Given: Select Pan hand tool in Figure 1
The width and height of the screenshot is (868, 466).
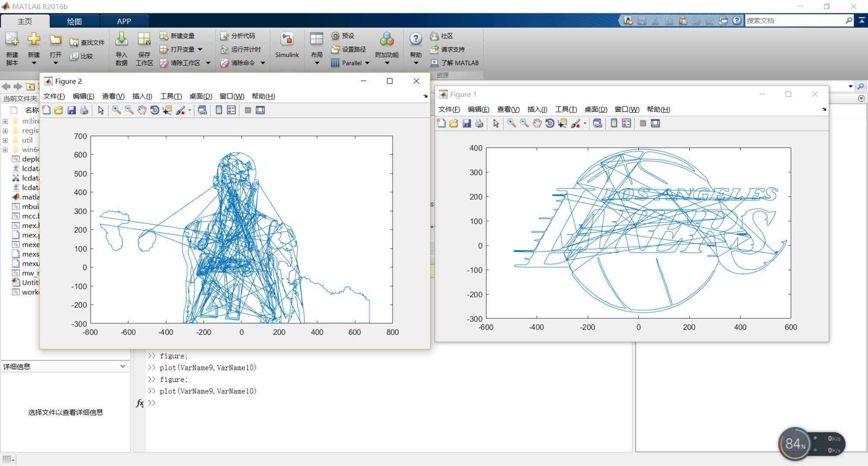Looking at the screenshot, I should click(x=537, y=123).
